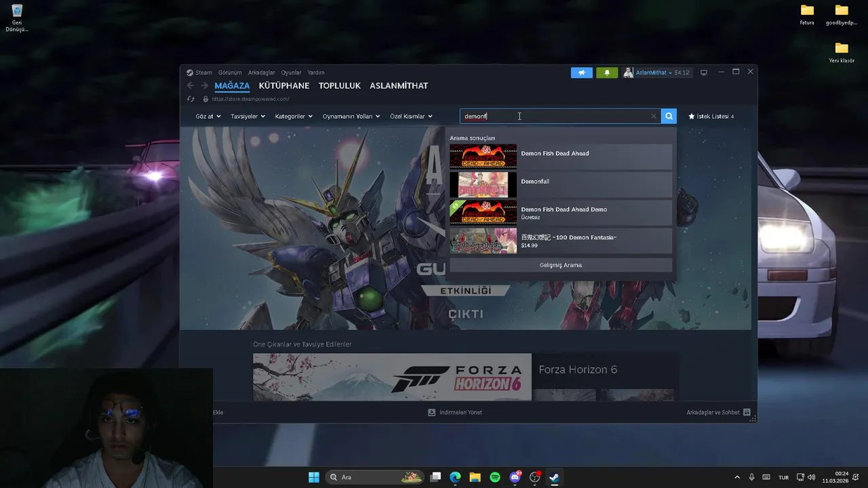The height and width of the screenshot is (488, 868).
Task: Open the goodbyedp desktop folder
Action: [842, 15]
